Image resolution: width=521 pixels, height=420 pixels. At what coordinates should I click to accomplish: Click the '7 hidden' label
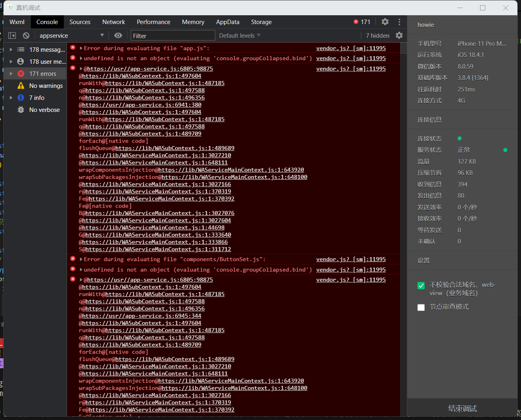click(x=377, y=35)
